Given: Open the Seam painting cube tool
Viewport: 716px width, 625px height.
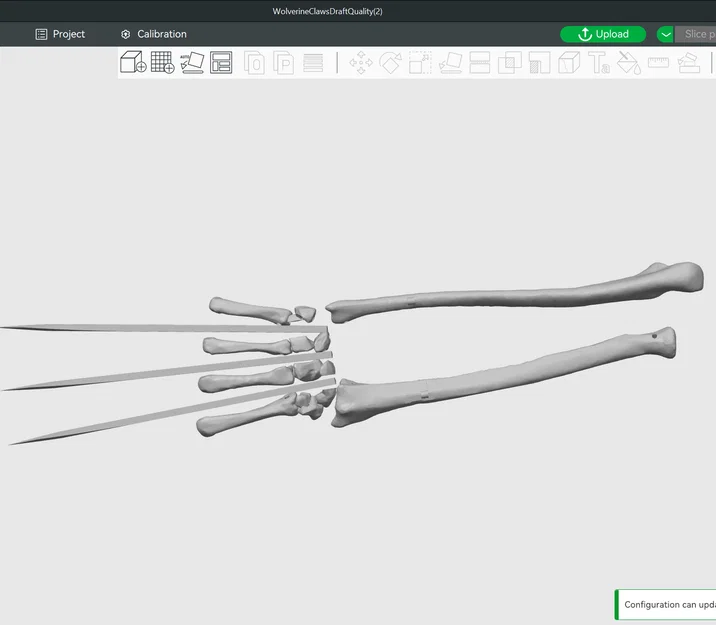Looking at the screenshot, I should pos(569,63).
